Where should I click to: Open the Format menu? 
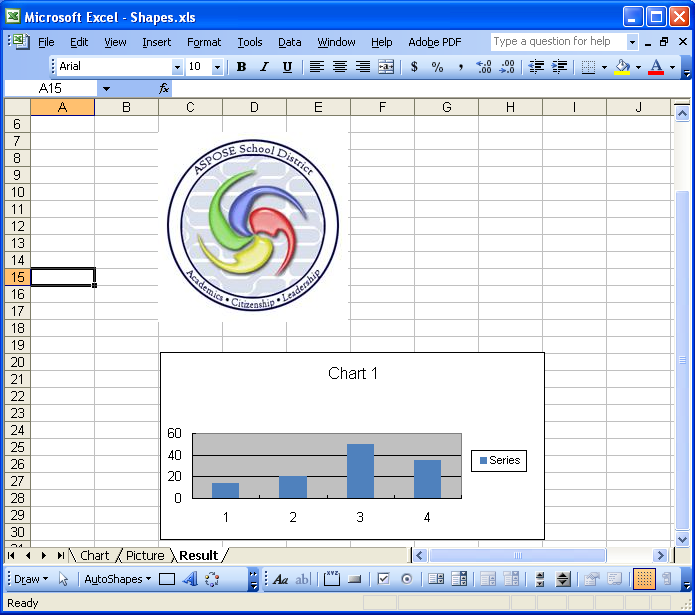point(203,42)
